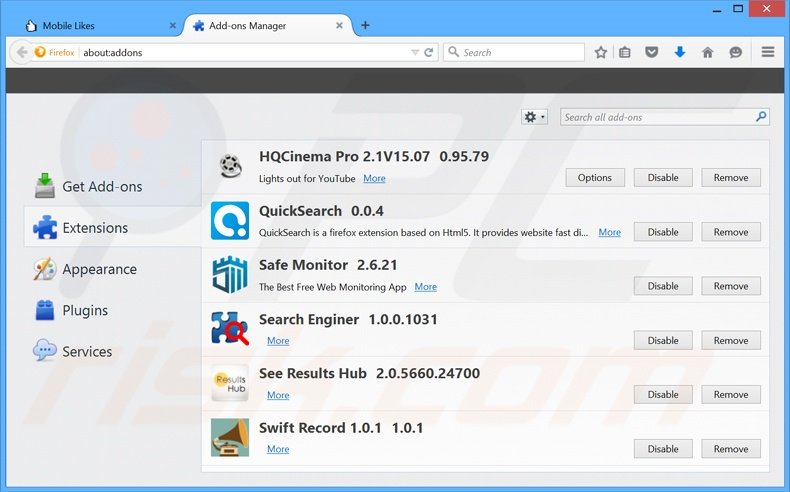This screenshot has width=790, height=492.
Task: Click the QuickSearch 0.0.4 title
Action: (x=321, y=211)
